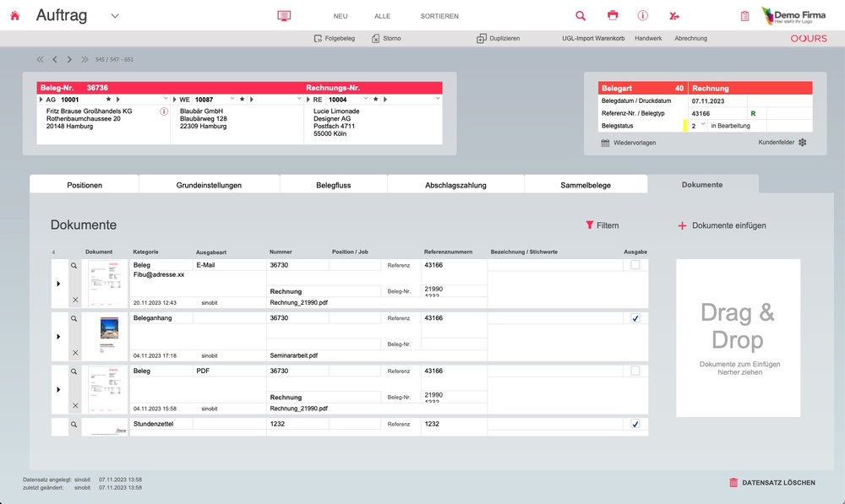The image size is (845, 504).
Task: Expand the Beleganhang document row arrow
Action: click(59, 337)
